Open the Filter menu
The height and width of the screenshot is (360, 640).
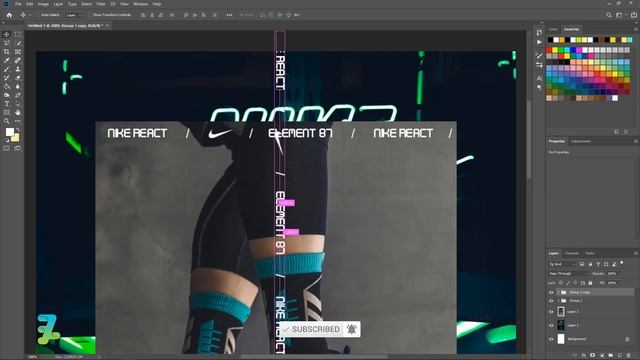pyautogui.click(x=101, y=4)
